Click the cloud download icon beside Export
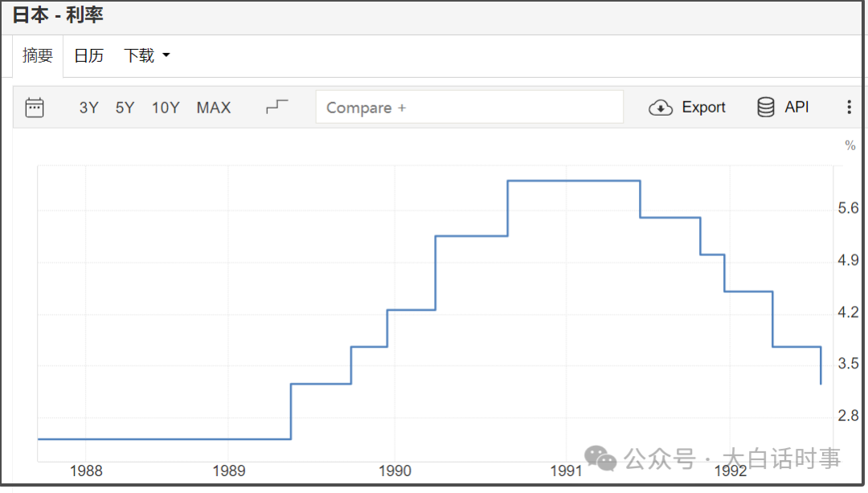Viewport: 868px width, 493px height. click(x=660, y=108)
